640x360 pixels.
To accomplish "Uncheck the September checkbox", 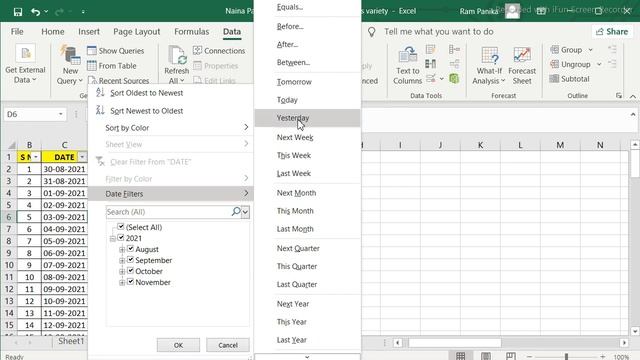I will coord(131,260).
